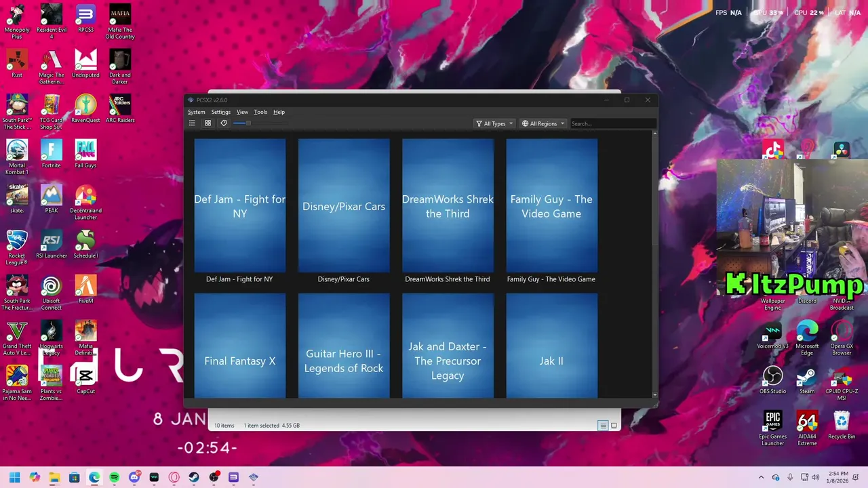Show hidden system tray icons
Screen dimensions: 868x488
(x=761, y=477)
